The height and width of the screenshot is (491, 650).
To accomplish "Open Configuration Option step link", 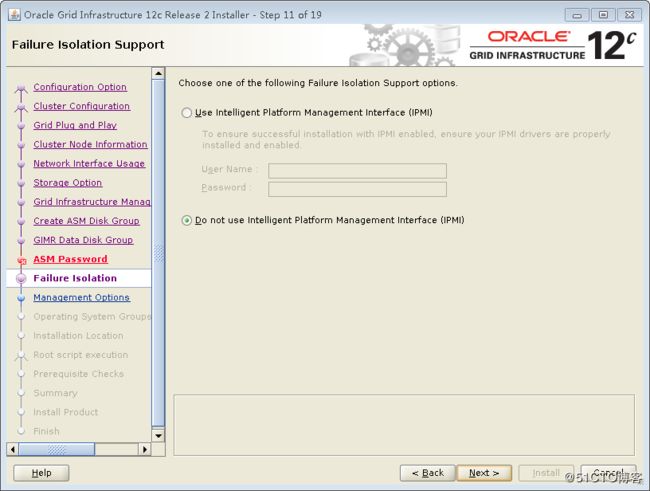I will (x=80, y=87).
